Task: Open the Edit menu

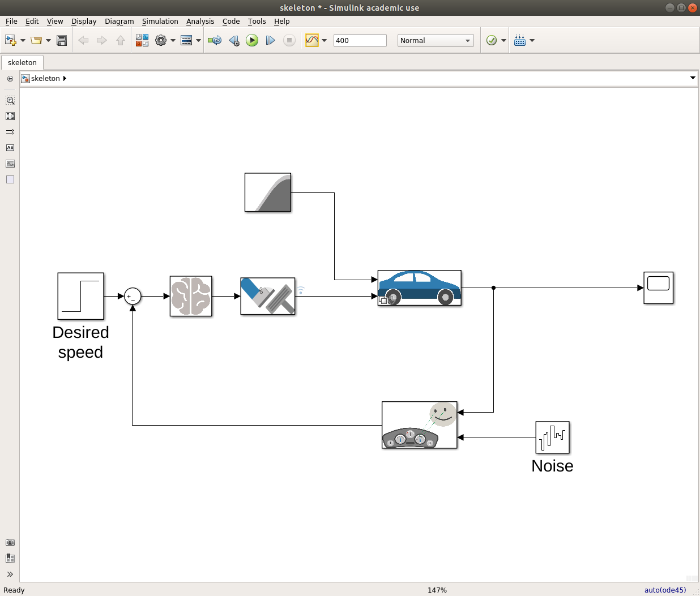Action: tap(32, 21)
